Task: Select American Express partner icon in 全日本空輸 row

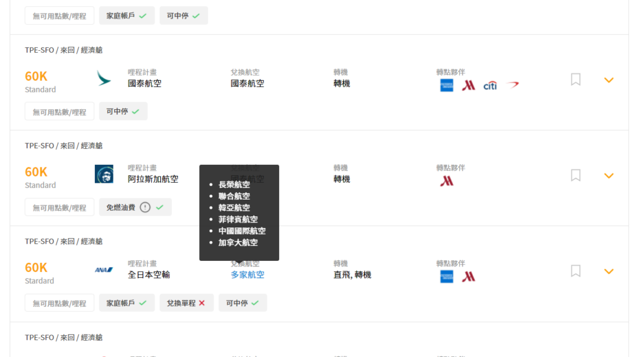Action: click(x=447, y=276)
